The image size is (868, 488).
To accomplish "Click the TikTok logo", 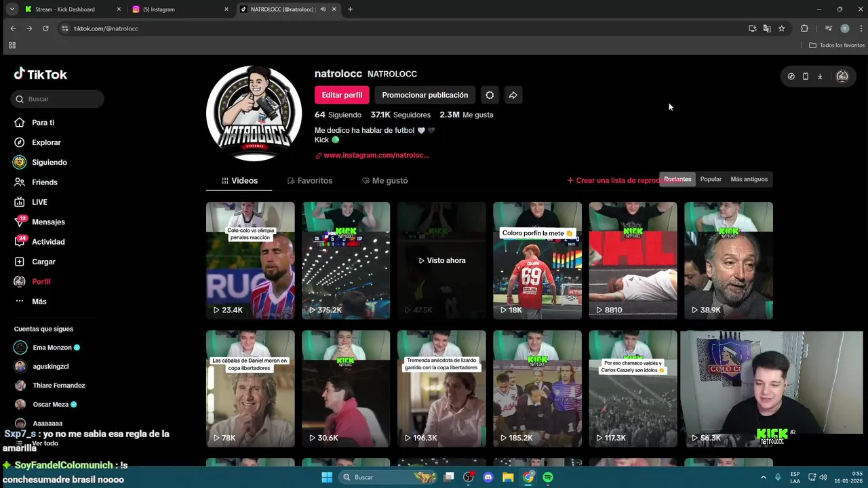I will [x=41, y=75].
